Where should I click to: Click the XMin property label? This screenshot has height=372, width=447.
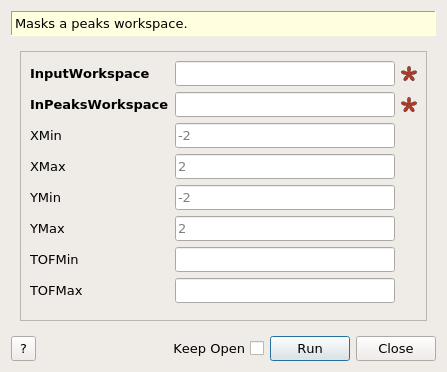click(46, 136)
